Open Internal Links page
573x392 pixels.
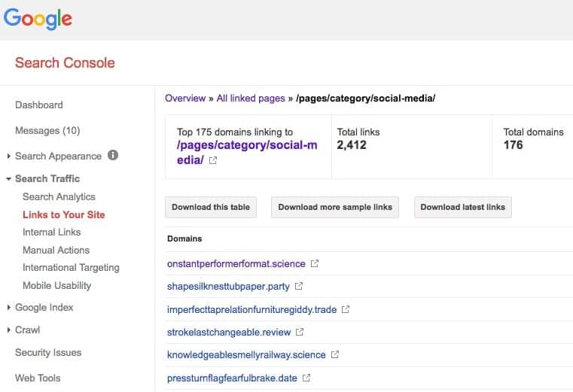click(x=51, y=232)
